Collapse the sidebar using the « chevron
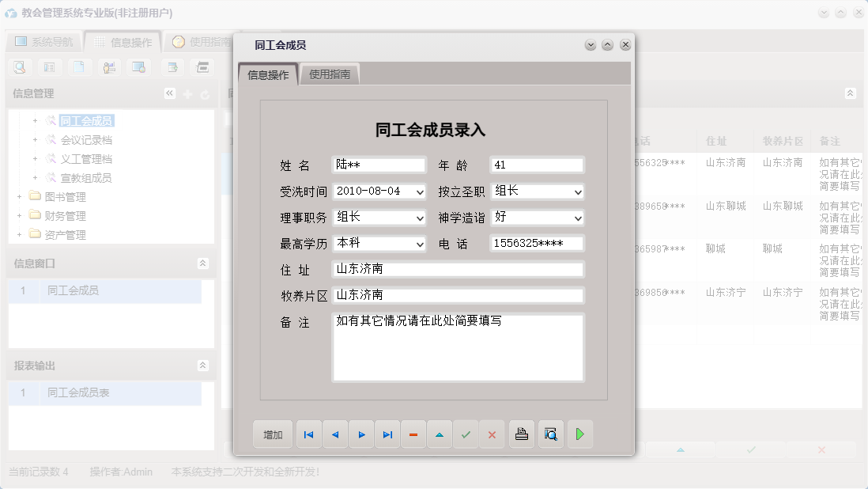868x489 pixels. click(169, 93)
